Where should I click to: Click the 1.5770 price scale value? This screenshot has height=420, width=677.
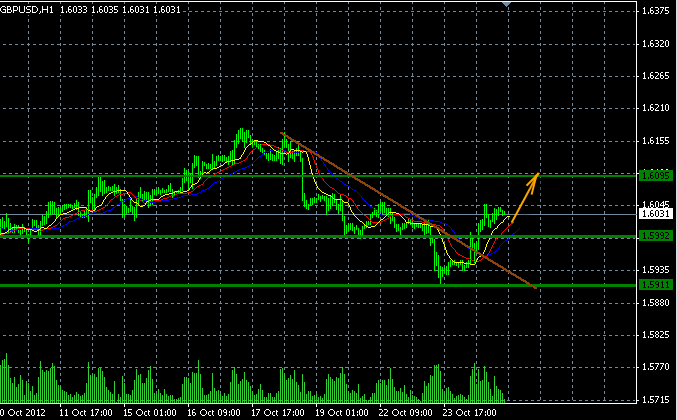coord(655,367)
